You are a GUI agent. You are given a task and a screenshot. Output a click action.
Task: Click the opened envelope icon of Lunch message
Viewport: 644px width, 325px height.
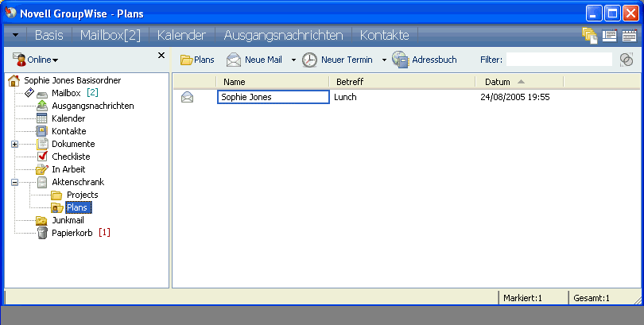188,97
